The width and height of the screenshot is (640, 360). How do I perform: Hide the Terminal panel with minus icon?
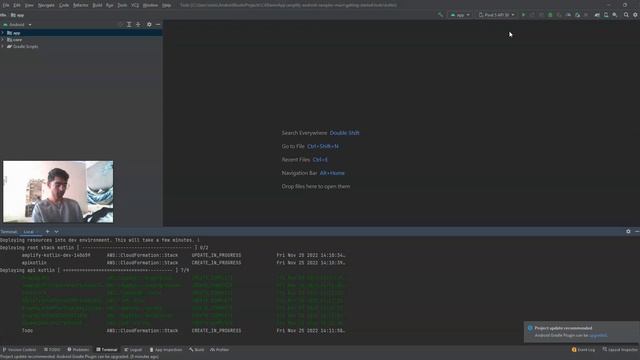tap(637, 231)
